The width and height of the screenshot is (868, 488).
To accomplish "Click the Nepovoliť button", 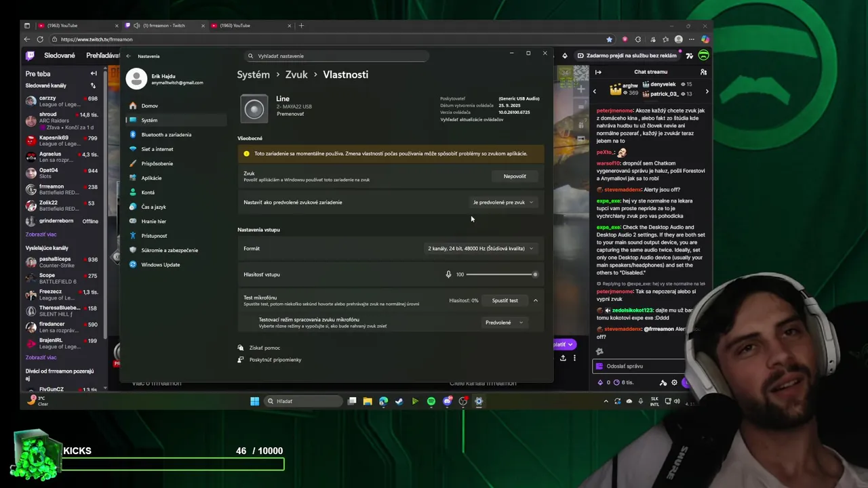I will [515, 176].
